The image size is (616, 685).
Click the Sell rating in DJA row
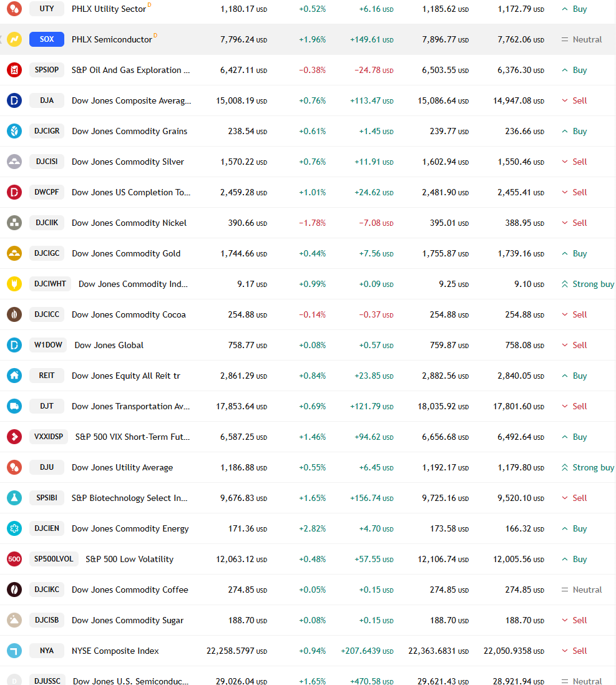(574, 100)
